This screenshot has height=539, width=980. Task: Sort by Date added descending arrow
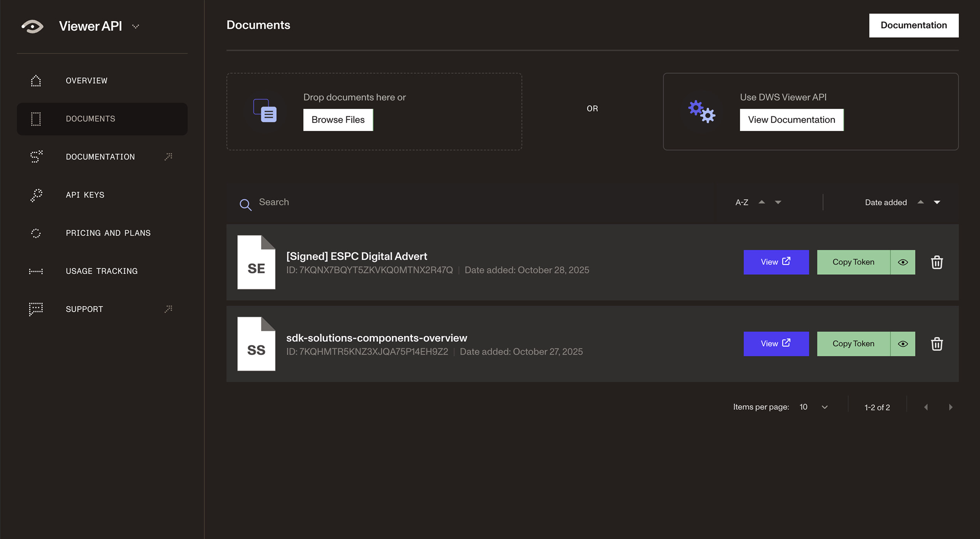[937, 203]
